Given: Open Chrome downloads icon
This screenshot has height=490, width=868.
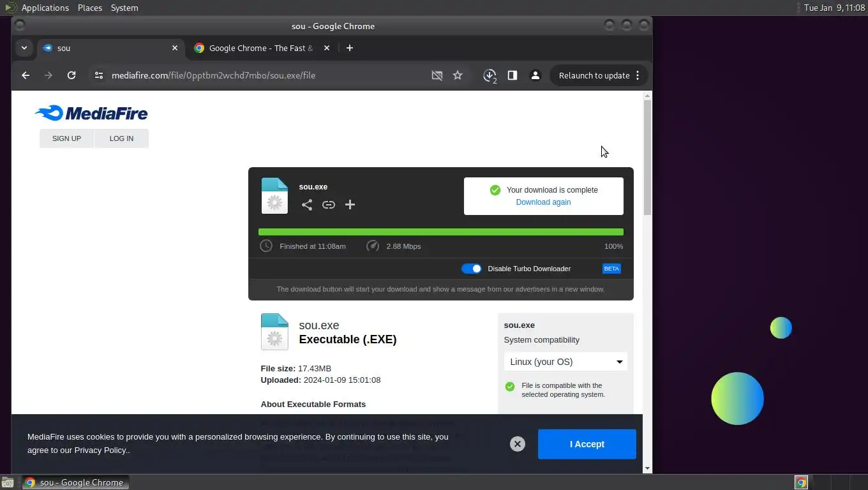Looking at the screenshot, I should pyautogui.click(x=490, y=76).
